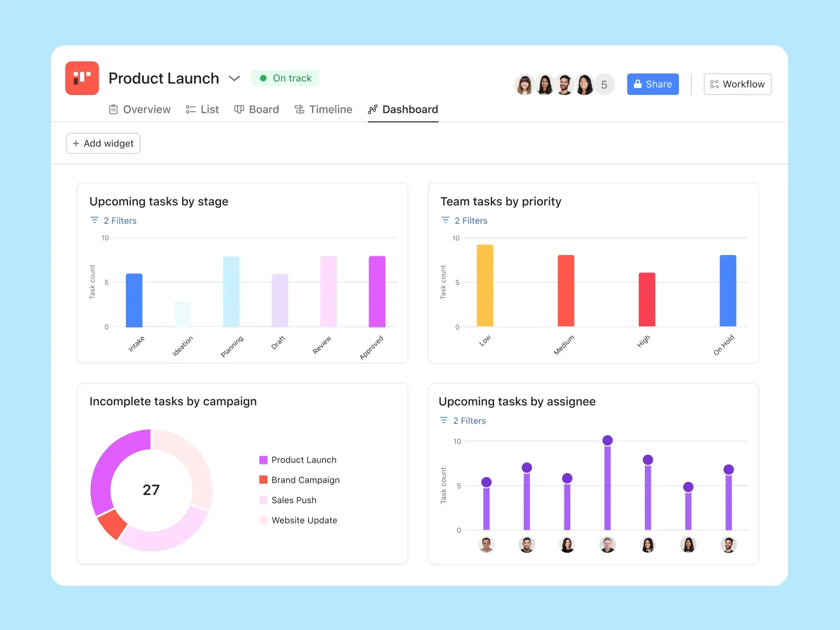Screen dimensions: 840x630
Task: Click the orange Brand Campaign donut segment
Action: coord(112,524)
